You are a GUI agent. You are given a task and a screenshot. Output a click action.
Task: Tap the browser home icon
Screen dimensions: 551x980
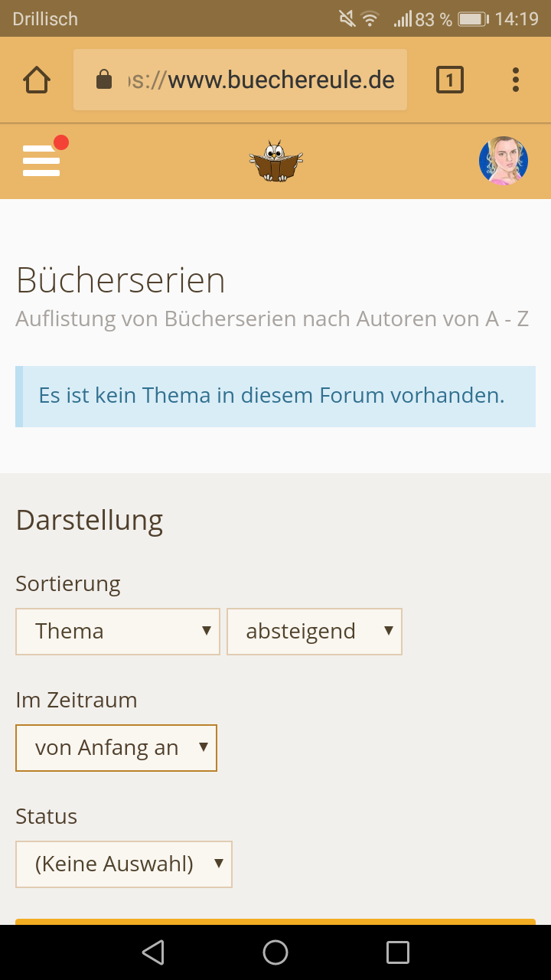click(37, 80)
